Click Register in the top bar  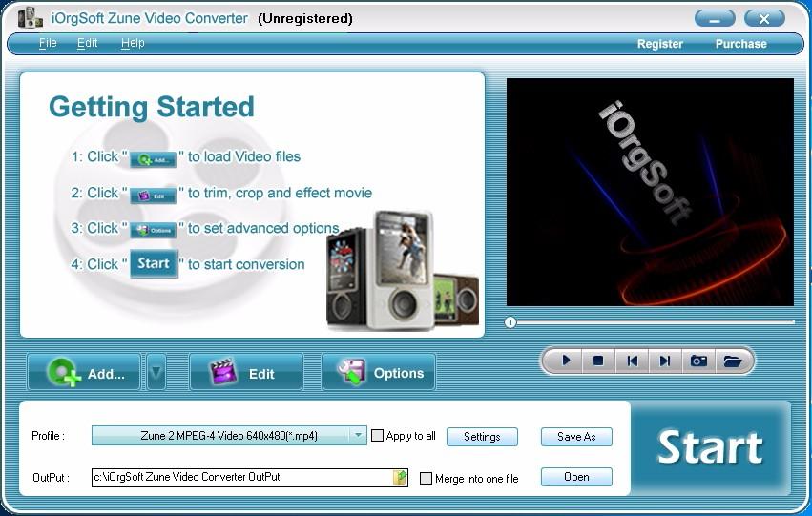coord(659,44)
